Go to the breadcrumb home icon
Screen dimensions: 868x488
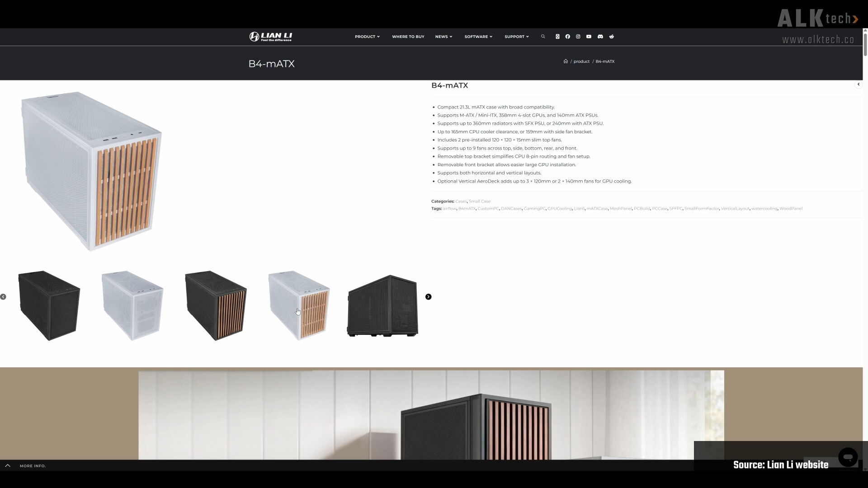tap(566, 61)
